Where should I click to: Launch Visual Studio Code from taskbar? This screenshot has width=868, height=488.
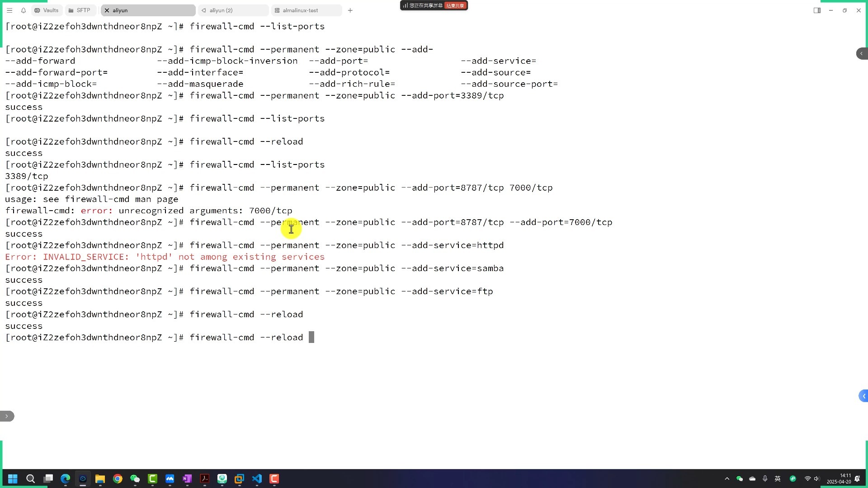[x=257, y=479]
